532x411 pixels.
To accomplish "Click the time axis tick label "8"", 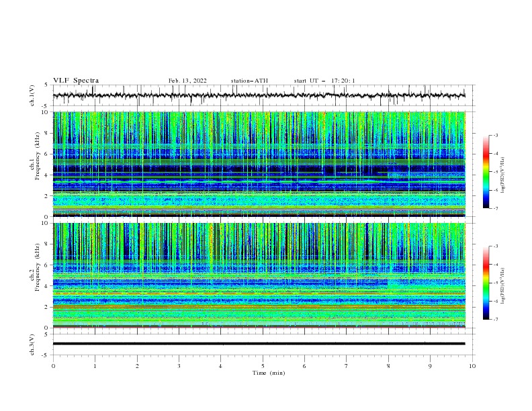I will tap(388, 366).
